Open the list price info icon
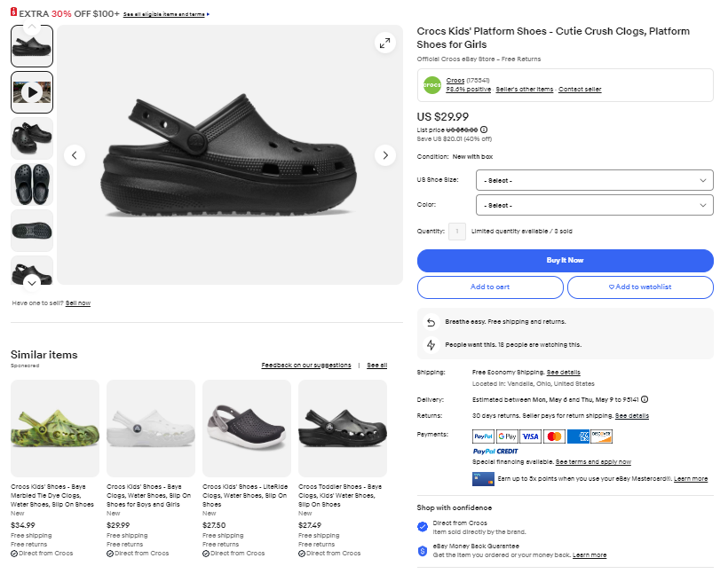The height and width of the screenshot is (574, 728). [x=484, y=130]
